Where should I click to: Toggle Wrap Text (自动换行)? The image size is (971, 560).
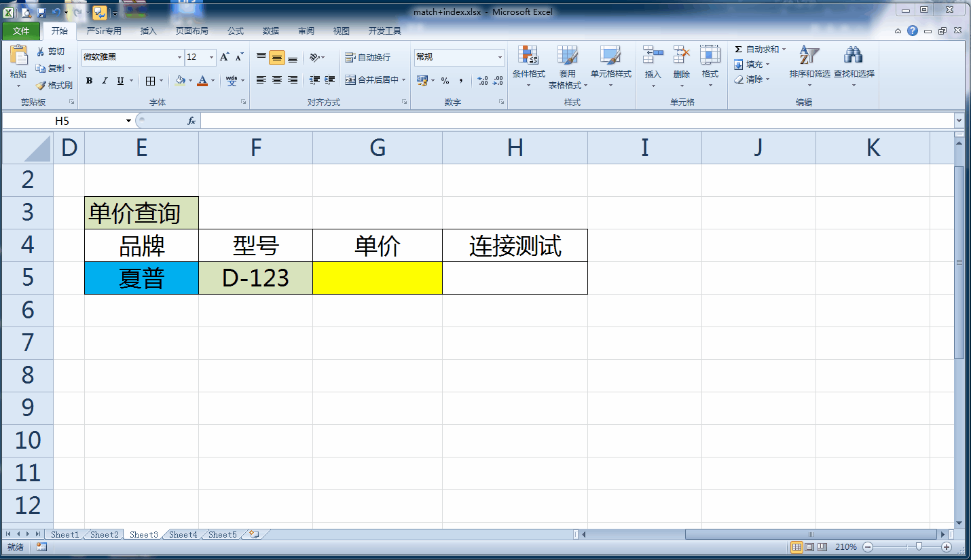click(x=367, y=58)
